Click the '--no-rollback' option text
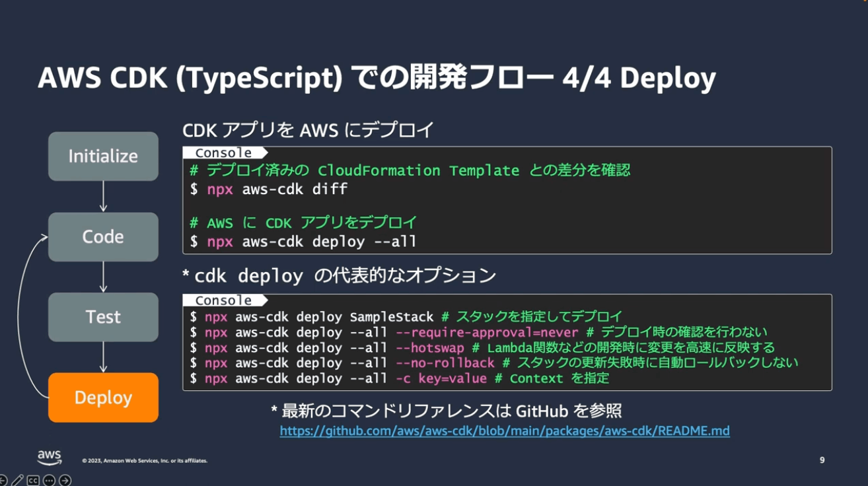868x486 pixels. pos(445,363)
